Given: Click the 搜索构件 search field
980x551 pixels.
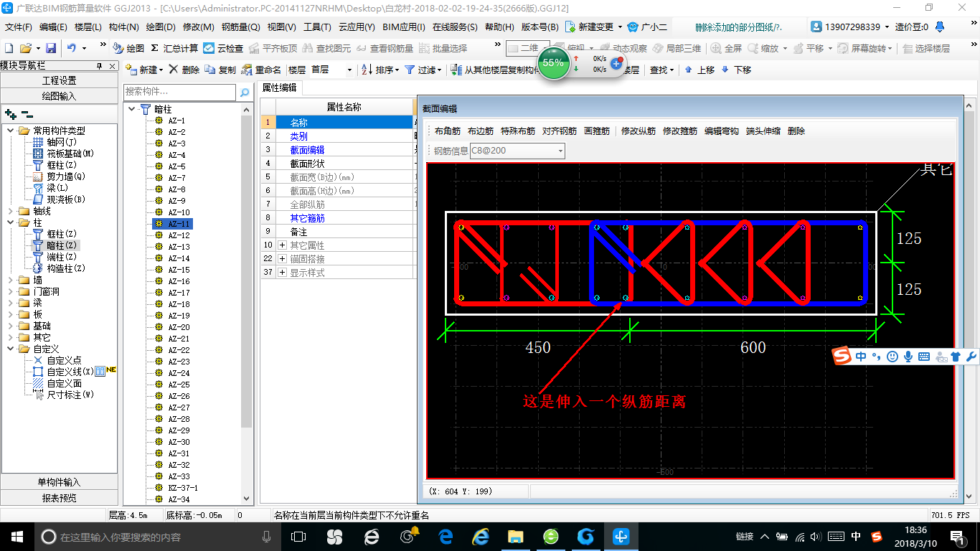Looking at the screenshot, I should click(x=179, y=92).
